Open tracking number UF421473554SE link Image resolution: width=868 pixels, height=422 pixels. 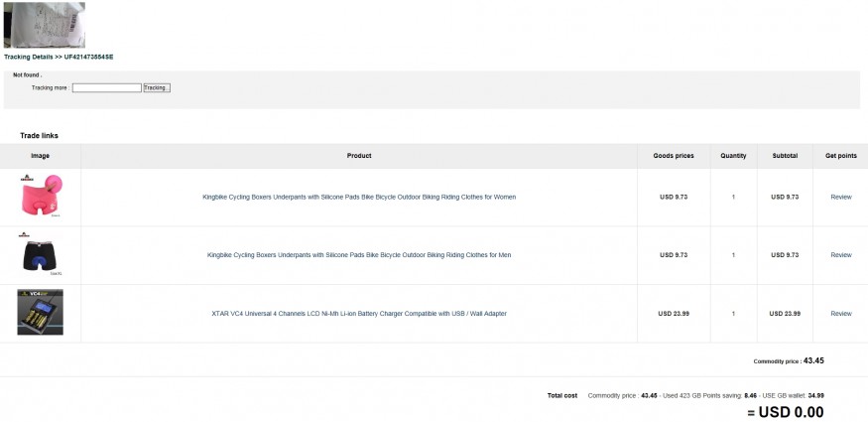(x=88, y=58)
